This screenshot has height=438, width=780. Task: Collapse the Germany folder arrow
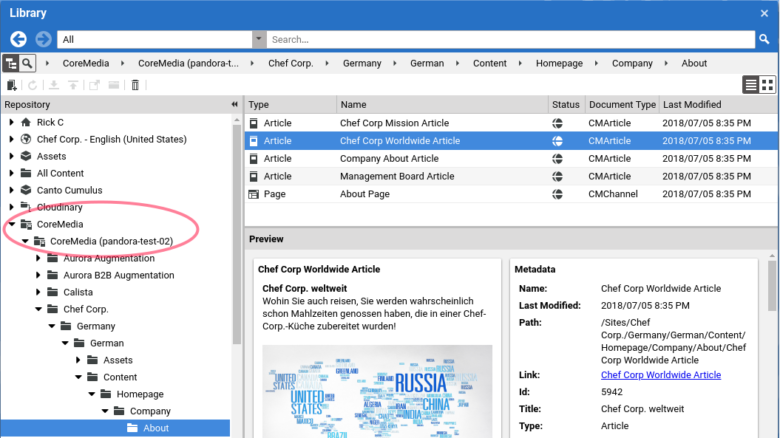52,326
